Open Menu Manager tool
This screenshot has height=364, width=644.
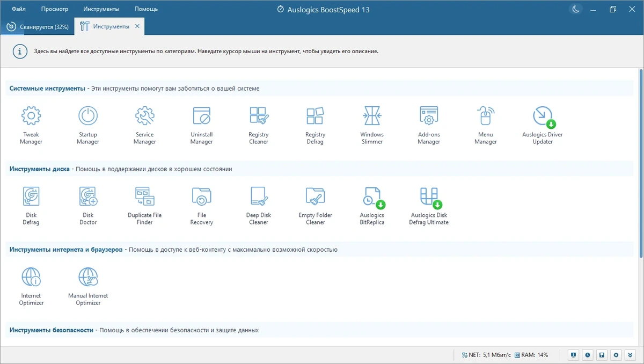point(486,125)
